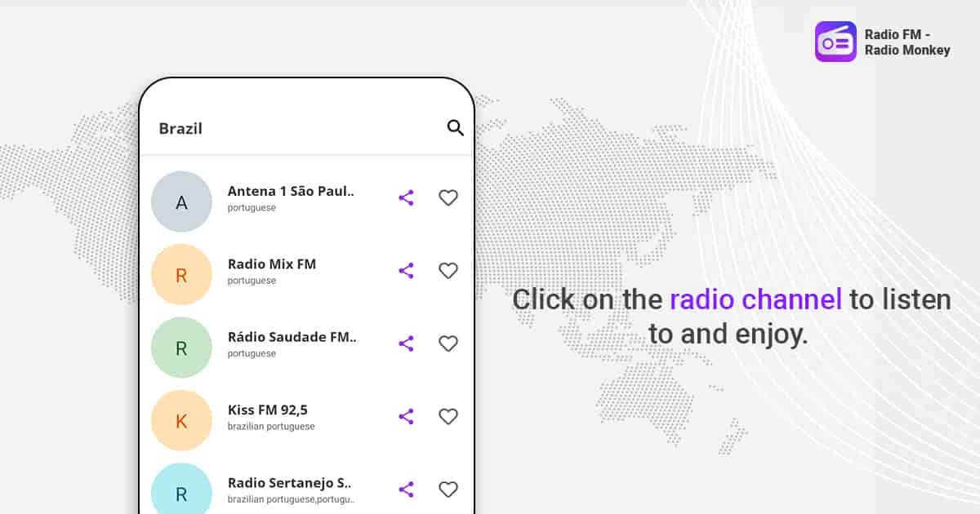Screen dimensions: 980x514
Task: Play the Antena 1 São Paulo channel
Action: click(292, 192)
